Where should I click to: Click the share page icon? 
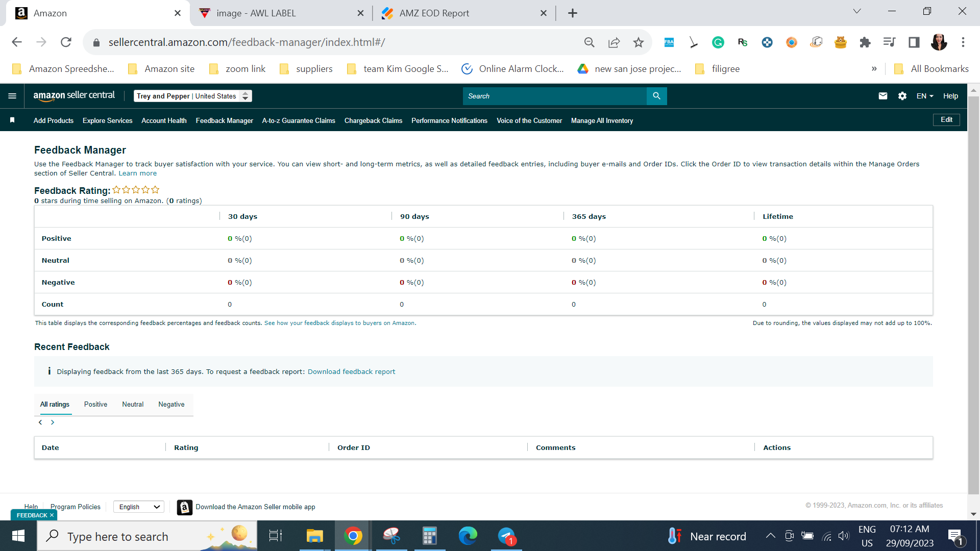click(614, 42)
